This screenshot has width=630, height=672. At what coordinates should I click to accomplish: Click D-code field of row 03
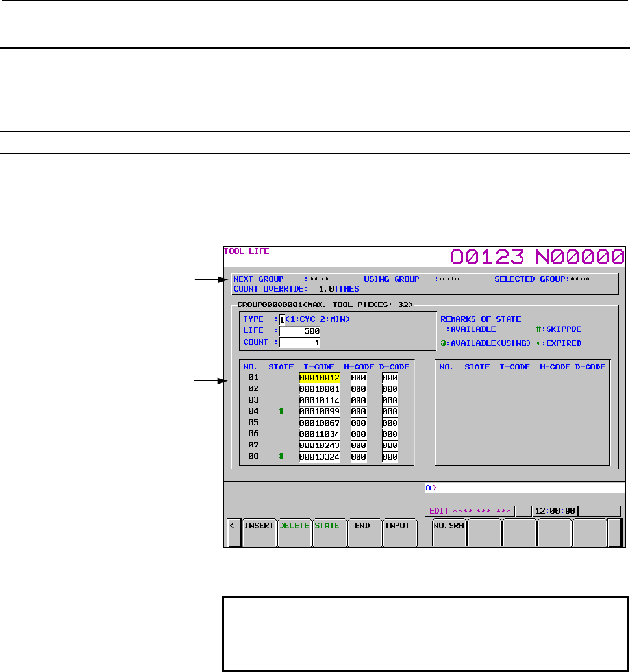(390, 401)
